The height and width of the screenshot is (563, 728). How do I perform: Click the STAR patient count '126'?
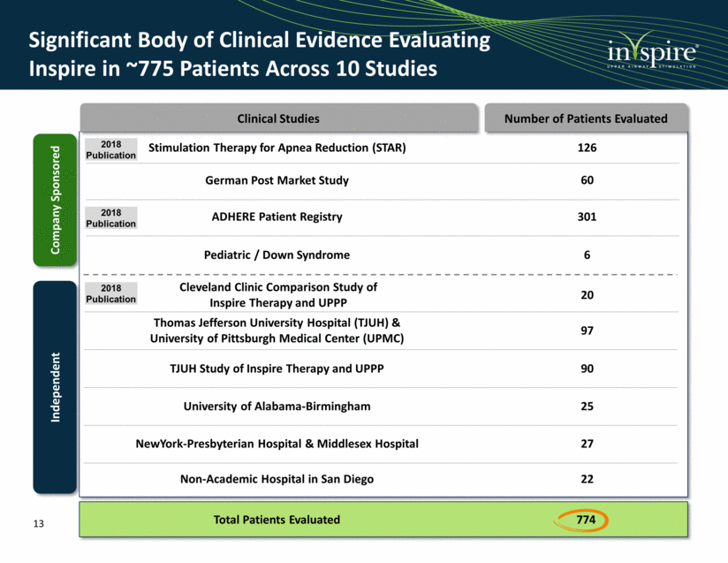(x=587, y=148)
